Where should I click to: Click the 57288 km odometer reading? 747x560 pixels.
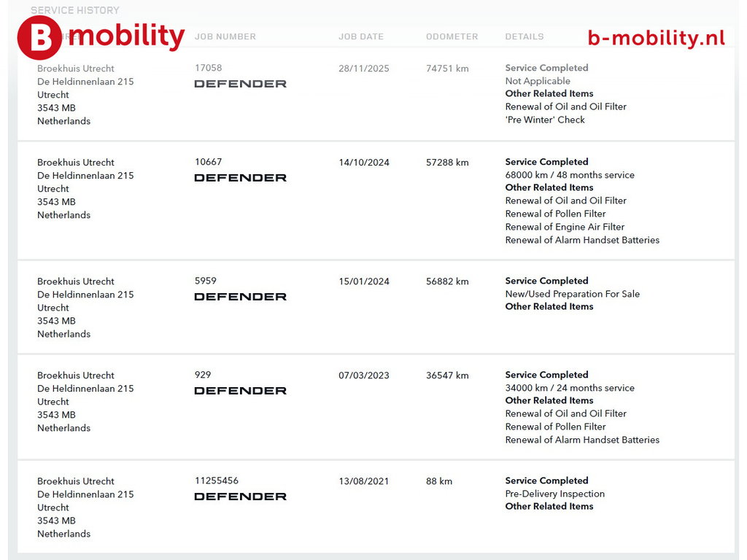(x=447, y=163)
